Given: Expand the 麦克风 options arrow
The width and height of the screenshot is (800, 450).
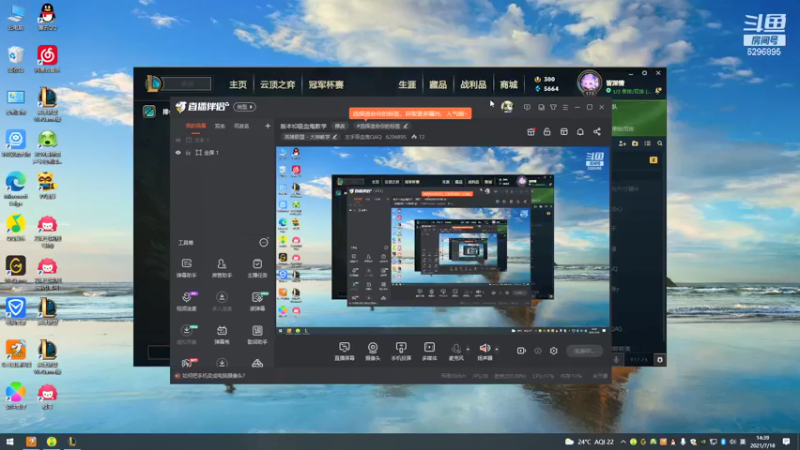Looking at the screenshot, I should [468, 349].
